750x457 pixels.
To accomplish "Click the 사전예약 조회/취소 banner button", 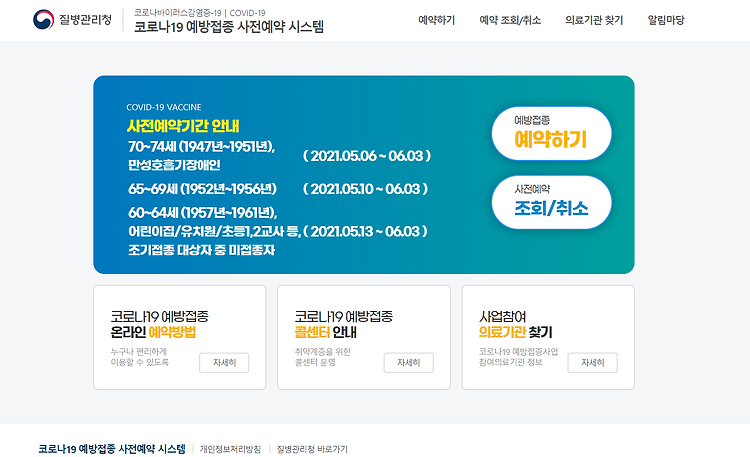I will (x=551, y=202).
